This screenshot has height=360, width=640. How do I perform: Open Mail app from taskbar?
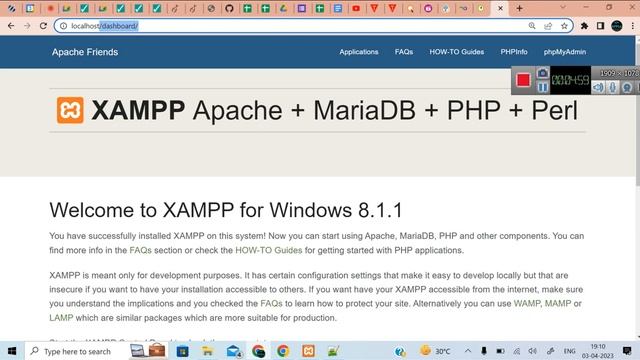click(233, 351)
